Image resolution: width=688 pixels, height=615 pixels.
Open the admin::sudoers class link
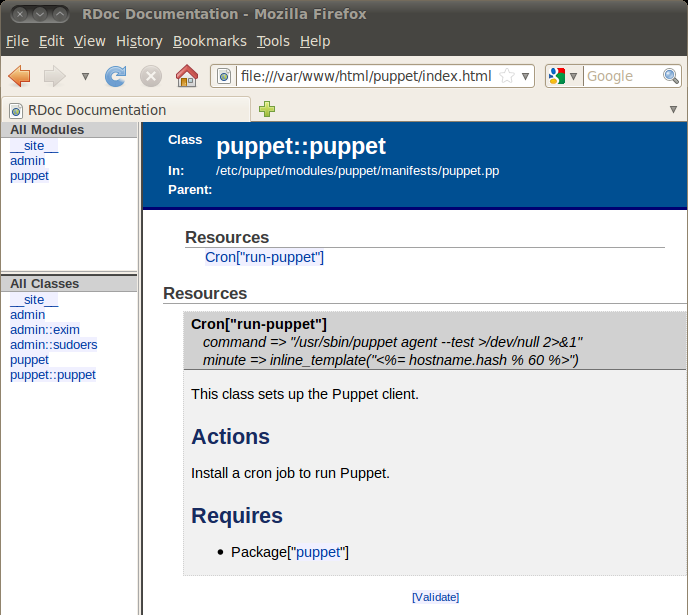click(53, 345)
